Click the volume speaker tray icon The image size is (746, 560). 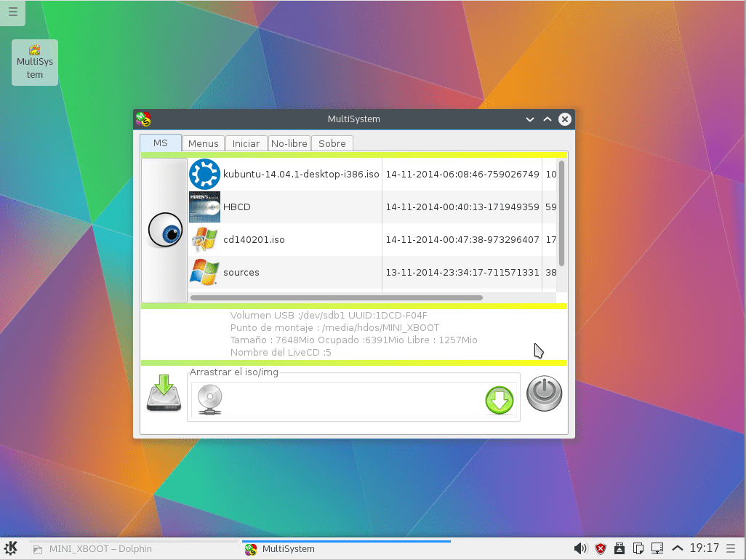coord(580,548)
